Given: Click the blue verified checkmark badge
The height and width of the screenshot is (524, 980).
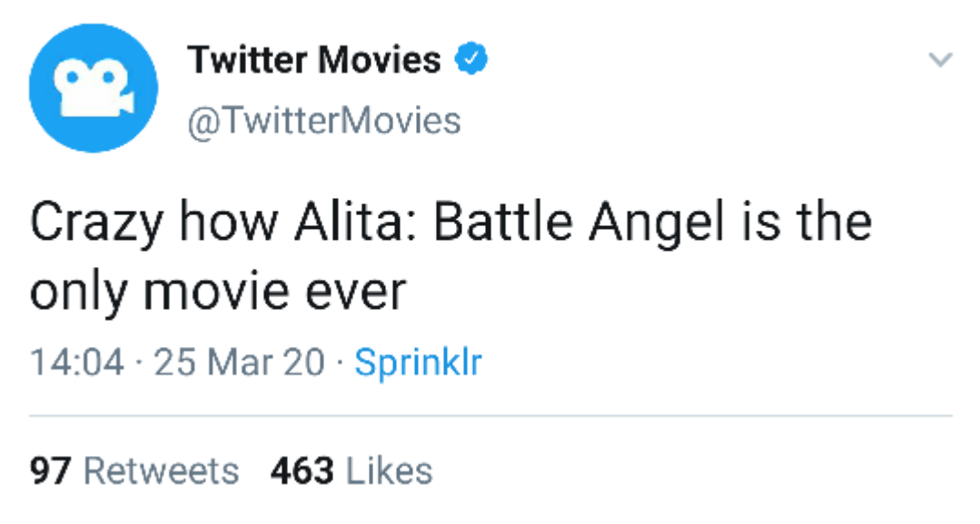Looking at the screenshot, I should click(x=471, y=60).
